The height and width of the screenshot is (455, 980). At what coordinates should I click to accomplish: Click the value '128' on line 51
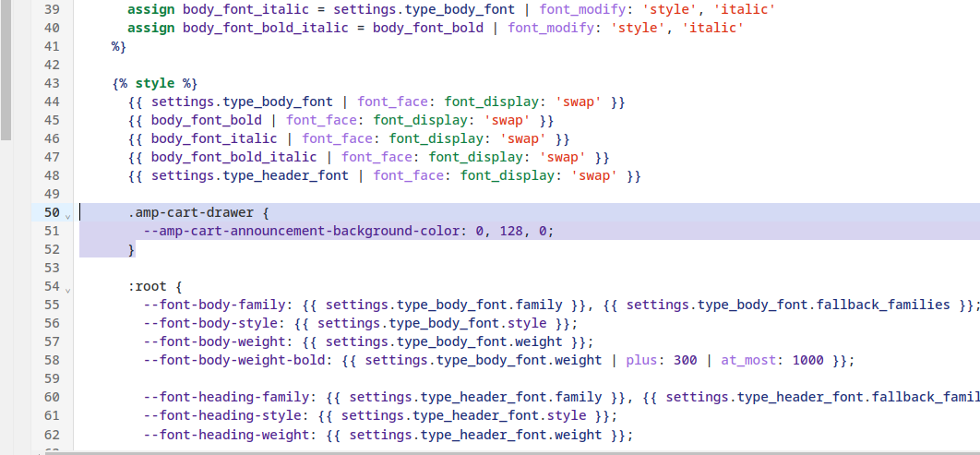coord(511,232)
